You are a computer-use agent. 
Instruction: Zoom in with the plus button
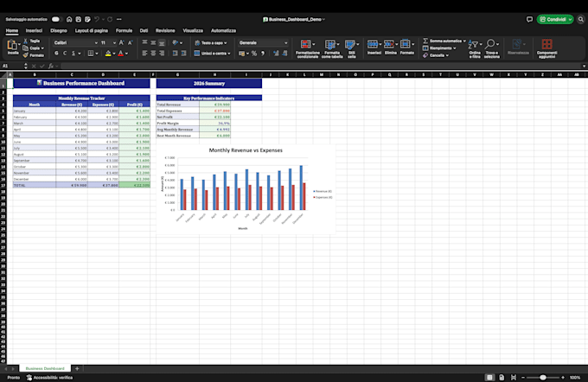(563, 378)
